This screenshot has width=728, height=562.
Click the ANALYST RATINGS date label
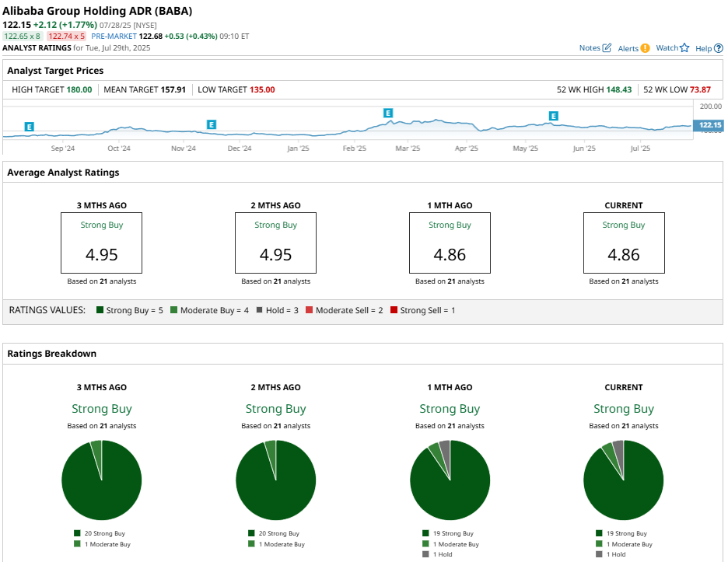pyautogui.click(x=76, y=47)
